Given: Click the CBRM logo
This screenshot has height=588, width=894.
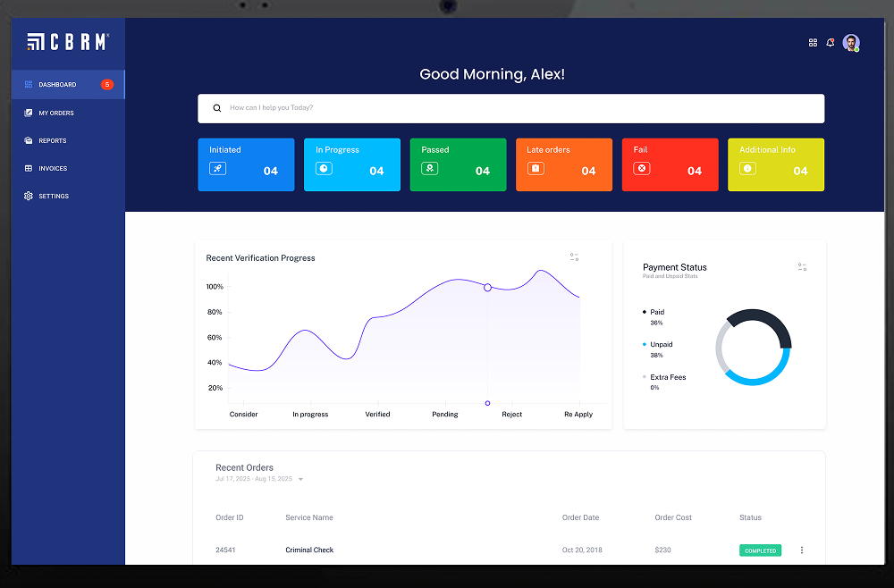Looking at the screenshot, I should point(68,41).
